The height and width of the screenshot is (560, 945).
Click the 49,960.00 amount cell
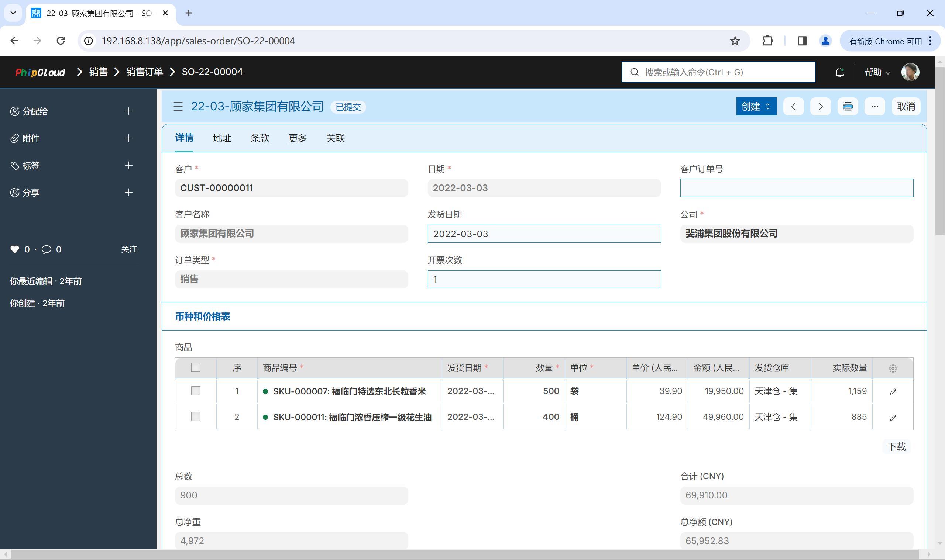point(718,417)
